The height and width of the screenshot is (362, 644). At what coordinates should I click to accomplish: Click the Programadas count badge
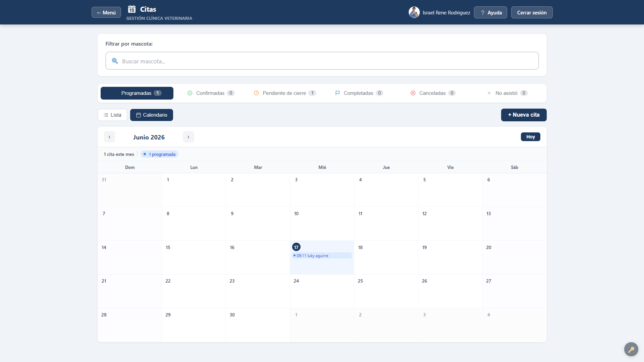[158, 93]
